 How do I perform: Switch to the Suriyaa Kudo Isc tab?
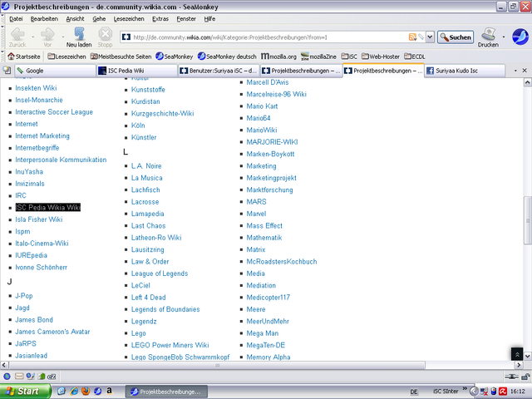click(465, 71)
